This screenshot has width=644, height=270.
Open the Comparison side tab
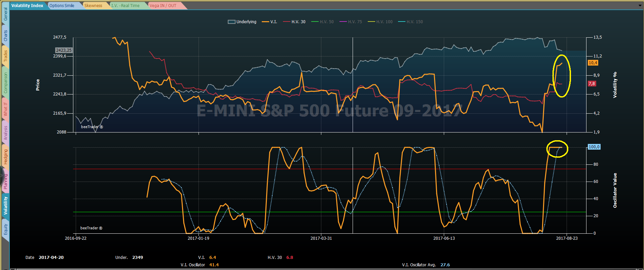click(5, 82)
